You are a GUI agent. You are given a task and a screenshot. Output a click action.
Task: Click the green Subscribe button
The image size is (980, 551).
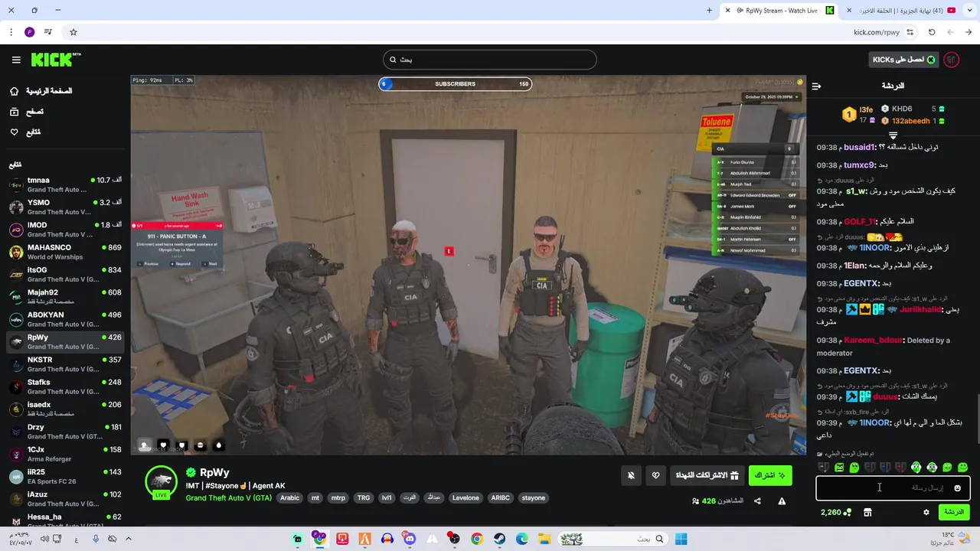pos(770,475)
